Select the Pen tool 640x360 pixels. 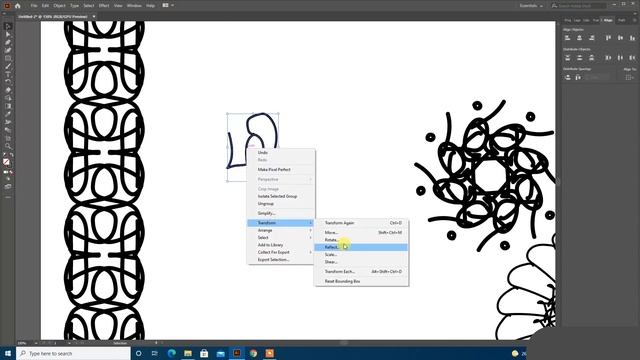coord(7,42)
